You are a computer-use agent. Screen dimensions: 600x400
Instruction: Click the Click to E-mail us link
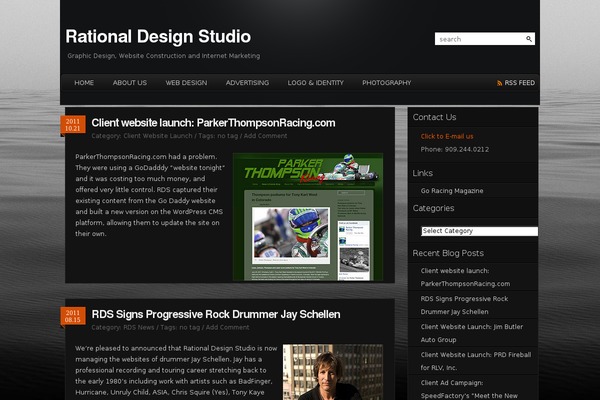(x=447, y=136)
